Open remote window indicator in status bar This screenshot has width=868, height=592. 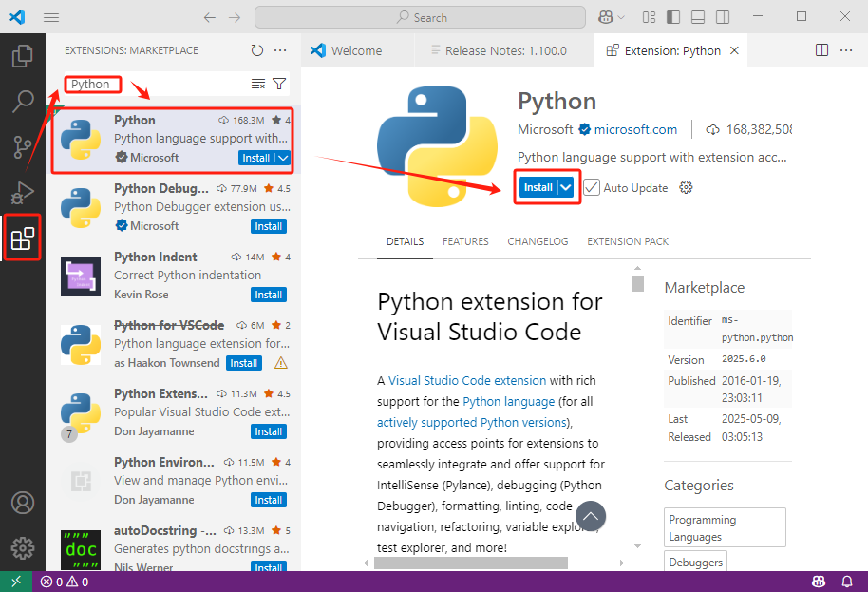point(15,582)
